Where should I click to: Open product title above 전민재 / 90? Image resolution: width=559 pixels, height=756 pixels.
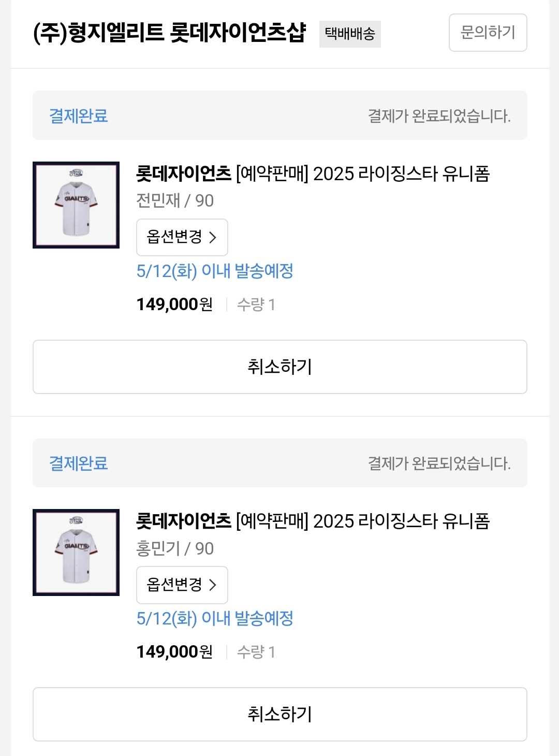pos(313,174)
